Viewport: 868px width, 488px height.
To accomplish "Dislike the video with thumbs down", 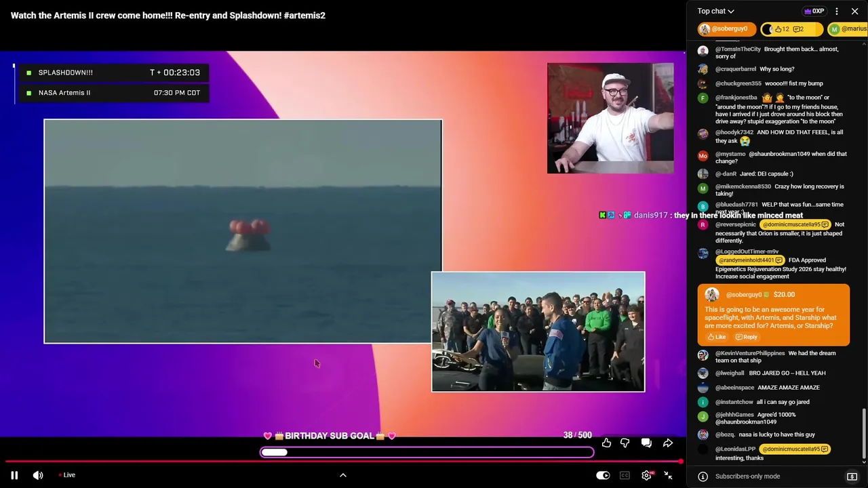I will pyautogui.click(x=625, y=443).
